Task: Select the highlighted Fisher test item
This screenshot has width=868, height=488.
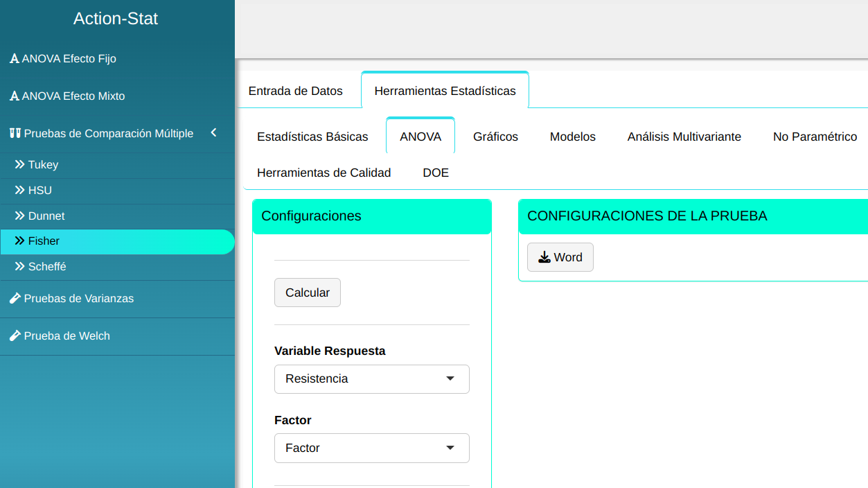Action: pyautogui.click(x=44, y=241)
